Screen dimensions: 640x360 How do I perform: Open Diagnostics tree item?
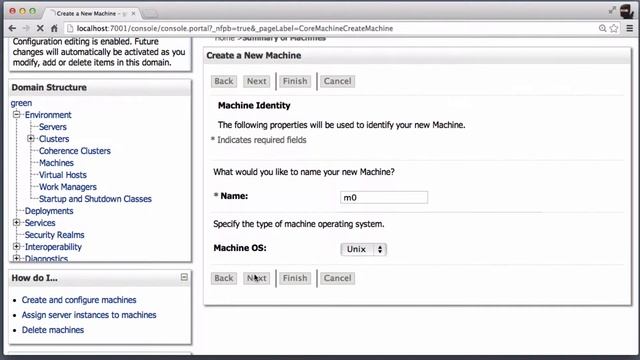click(46, 258)
